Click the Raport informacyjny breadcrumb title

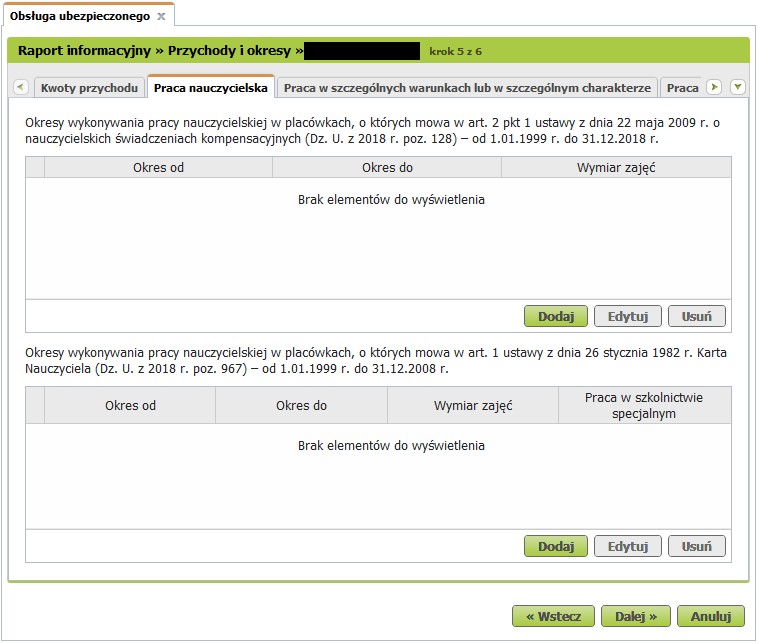coord(85,51)
